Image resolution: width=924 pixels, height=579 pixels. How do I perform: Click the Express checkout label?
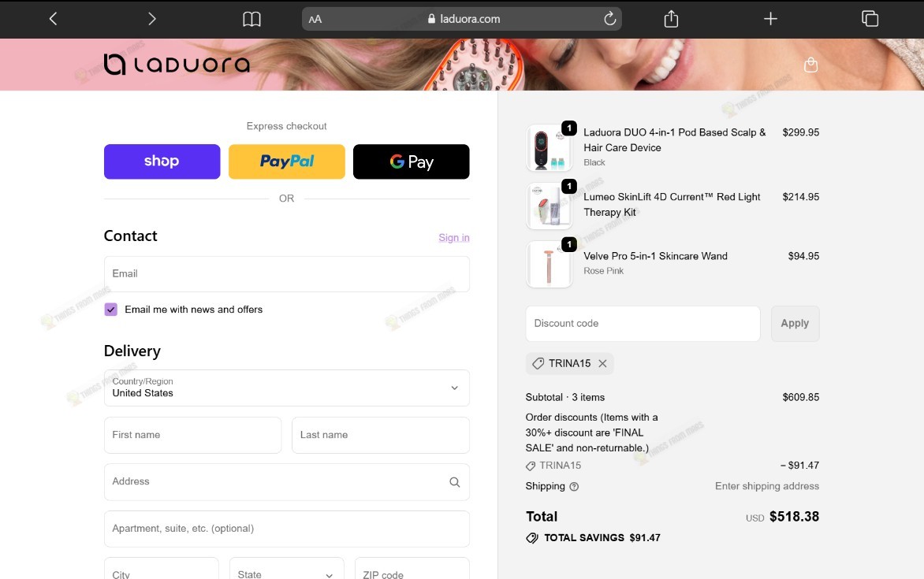286,126
